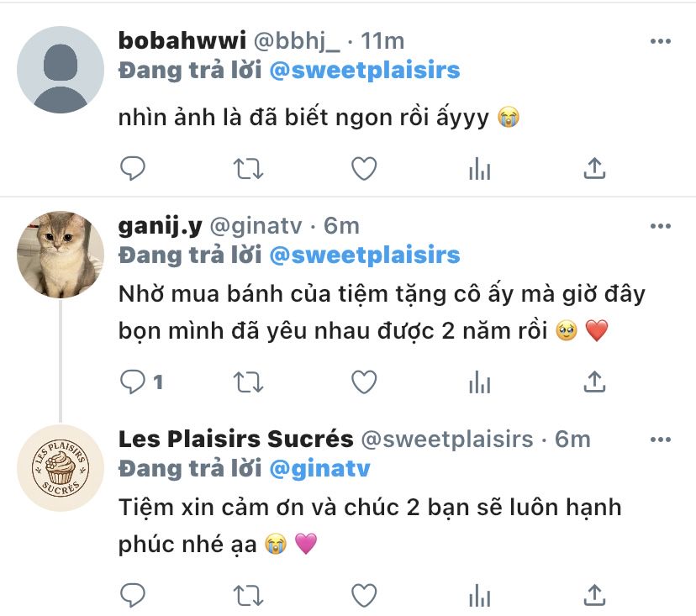
Task: Reply to bobahwwi's tweet
Action: (133, 169)
